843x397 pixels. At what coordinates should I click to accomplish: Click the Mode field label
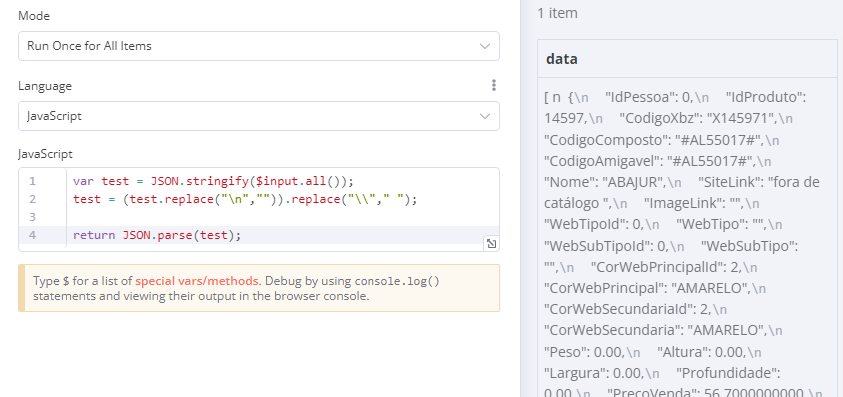(34, 16)
